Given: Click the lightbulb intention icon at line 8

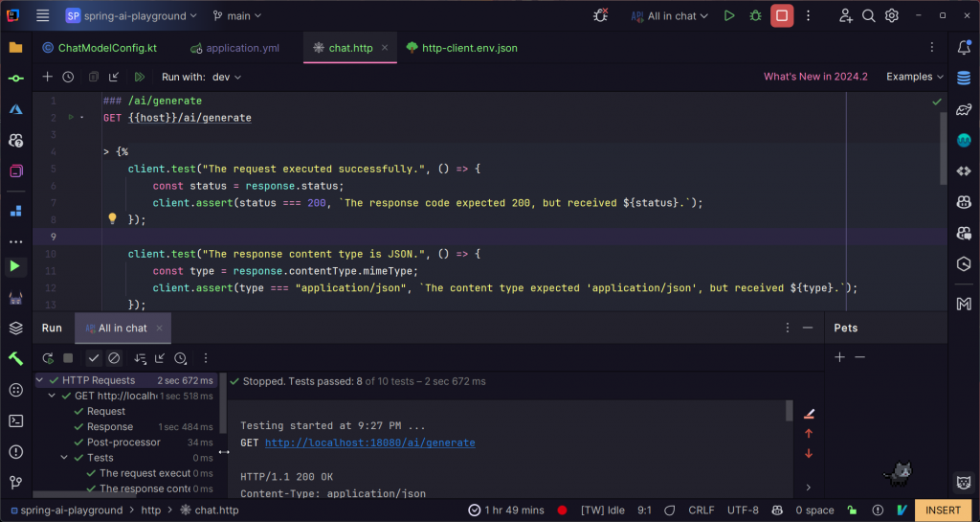Looking at the screenshot, I should 113,218.
